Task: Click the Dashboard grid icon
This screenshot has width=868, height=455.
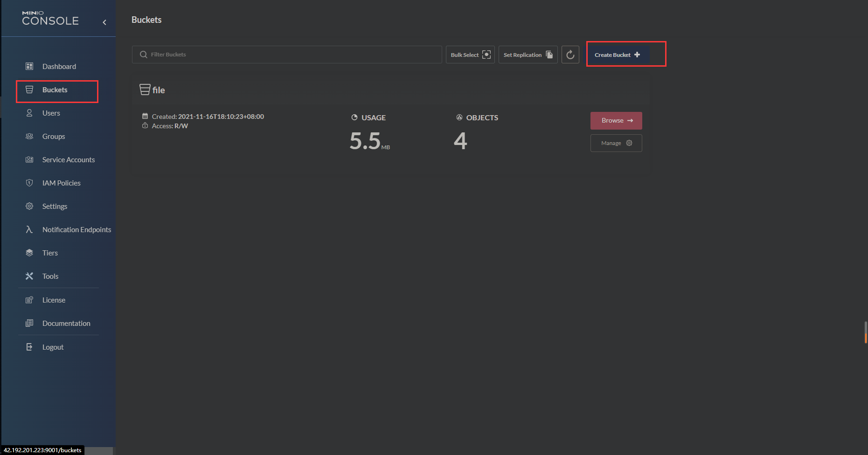Action: pos(29,67)
